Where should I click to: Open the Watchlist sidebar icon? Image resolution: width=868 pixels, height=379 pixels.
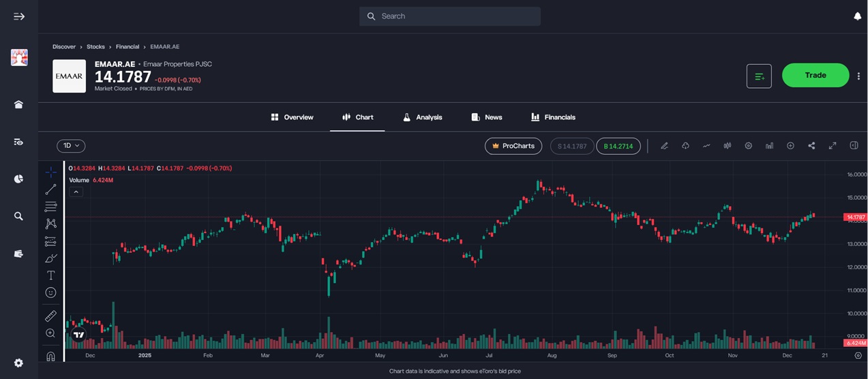click(18, 142)
